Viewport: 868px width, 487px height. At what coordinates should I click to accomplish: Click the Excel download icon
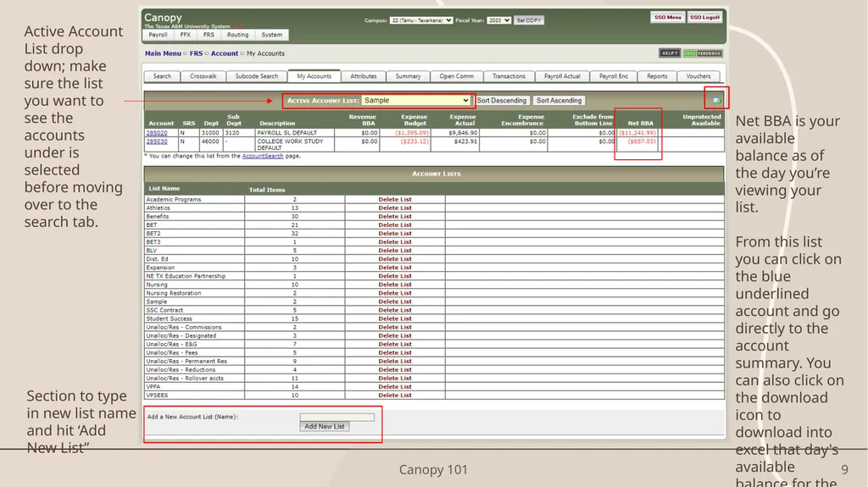click(x=717, y=100)
